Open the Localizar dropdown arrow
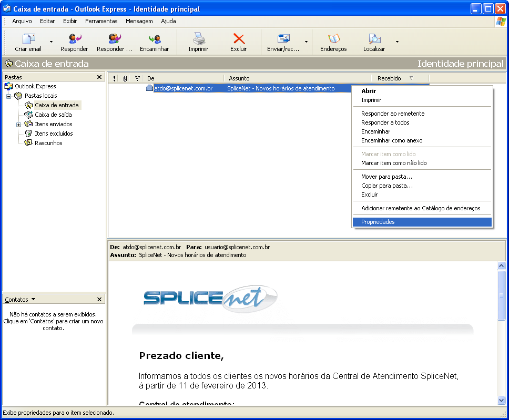The height and width of the screenshot is (420, 509). coord(397,42)
